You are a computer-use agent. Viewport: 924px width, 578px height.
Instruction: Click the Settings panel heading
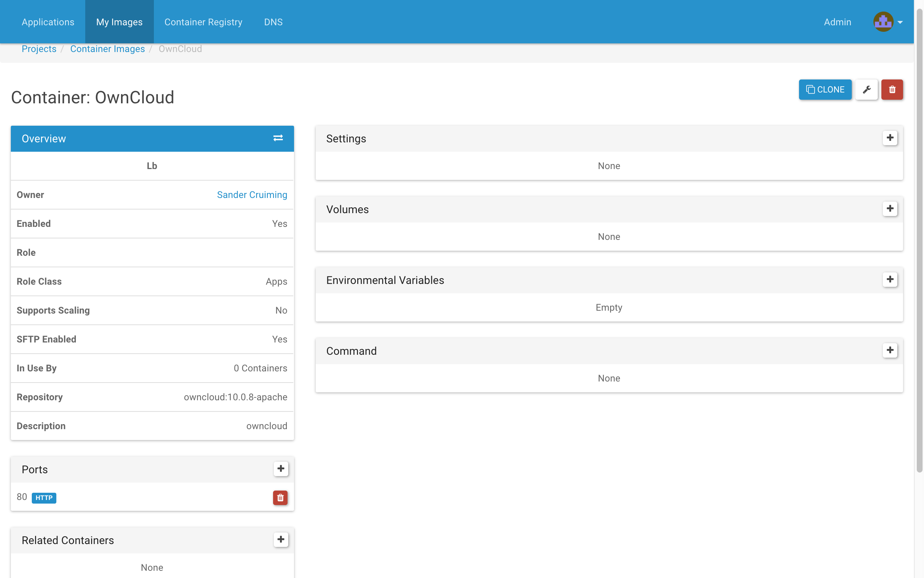click(x=346, y=138)
